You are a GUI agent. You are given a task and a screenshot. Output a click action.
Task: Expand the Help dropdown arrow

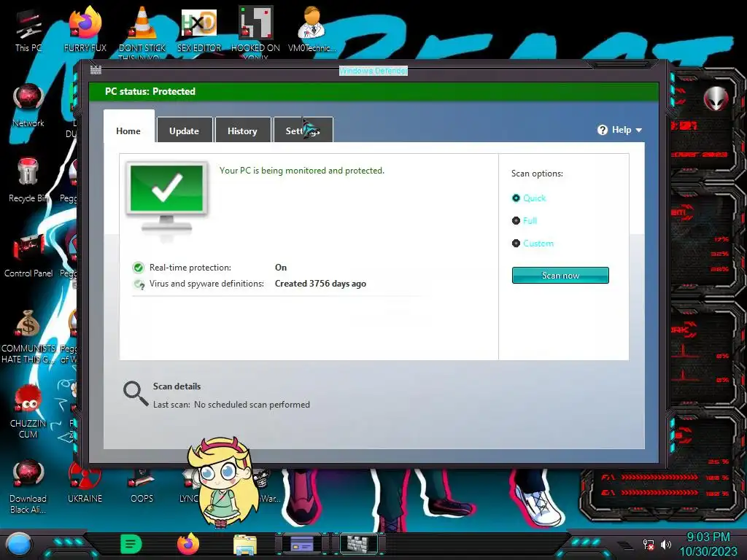tap(639, 130)
